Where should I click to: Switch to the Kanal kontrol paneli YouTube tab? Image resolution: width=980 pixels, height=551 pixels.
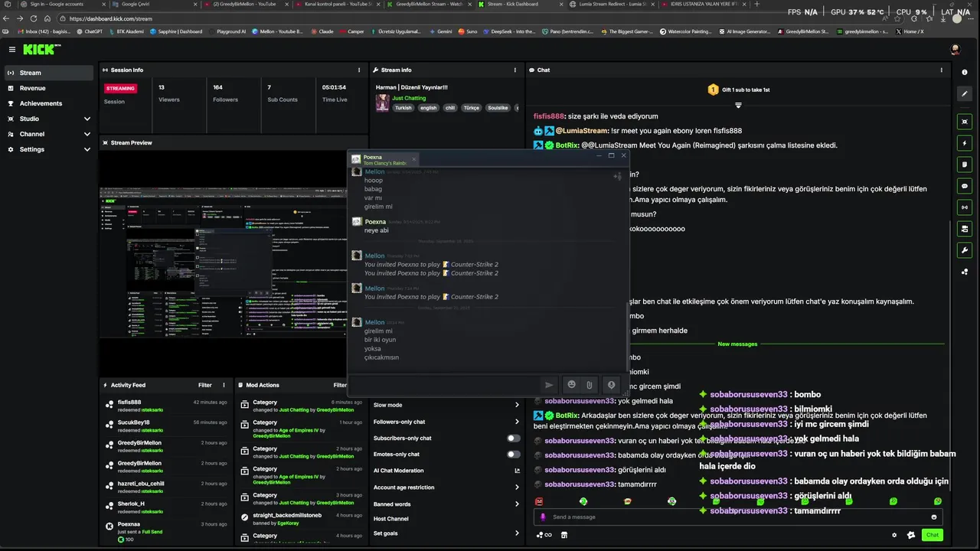tap(337, 5)
